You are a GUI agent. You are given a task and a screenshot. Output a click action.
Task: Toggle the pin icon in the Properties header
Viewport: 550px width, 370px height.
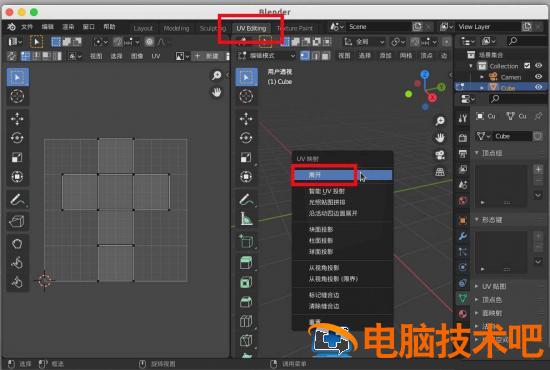[538, 116]
